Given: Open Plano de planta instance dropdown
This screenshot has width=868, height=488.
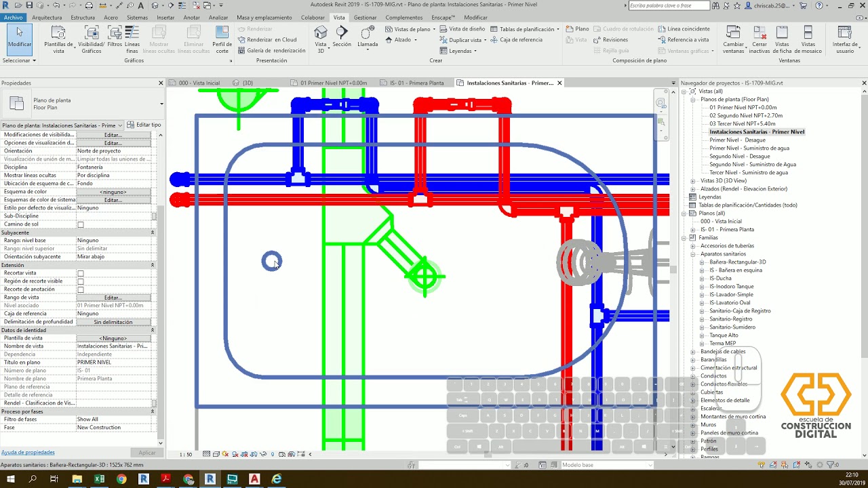Looking at the screenshot, I should [120, 125].
